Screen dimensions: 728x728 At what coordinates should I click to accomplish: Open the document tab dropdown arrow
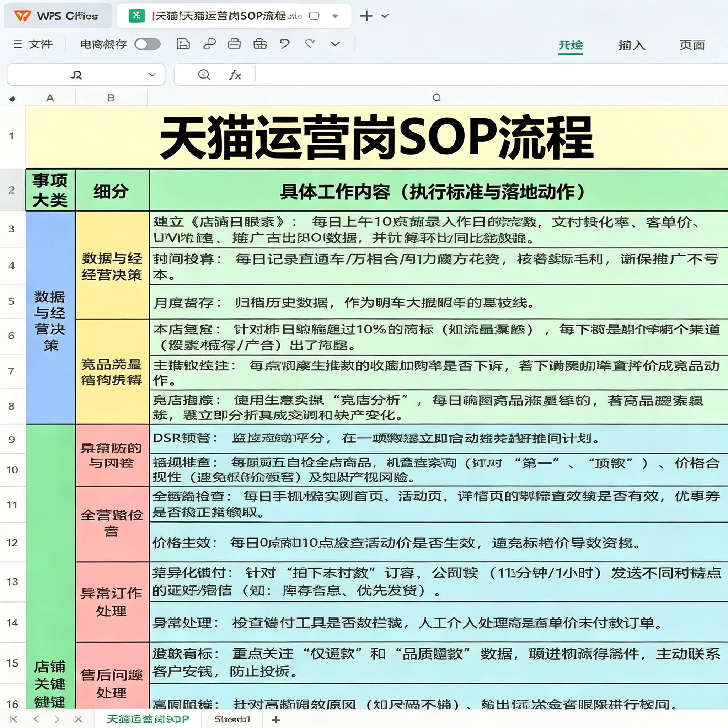click(x=335, y=16)
